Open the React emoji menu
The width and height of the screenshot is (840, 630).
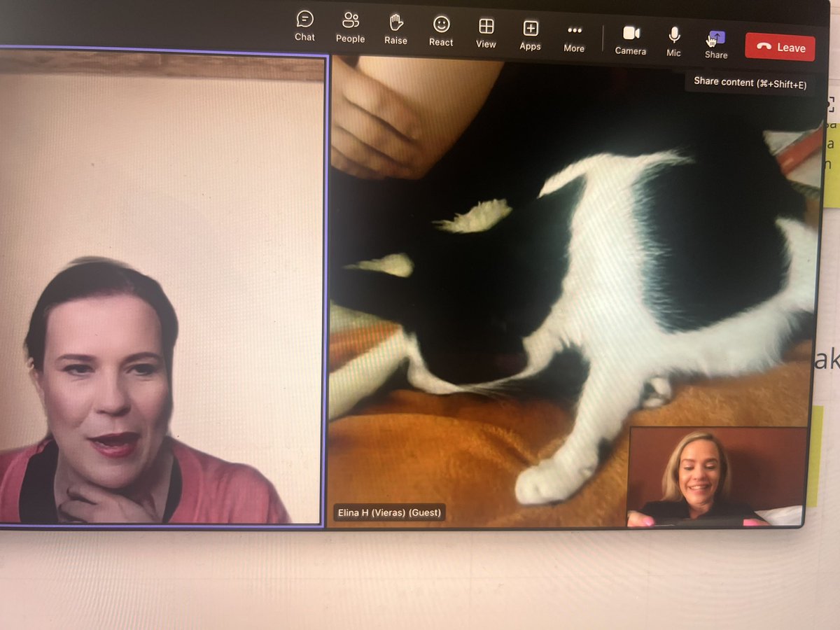441,31
